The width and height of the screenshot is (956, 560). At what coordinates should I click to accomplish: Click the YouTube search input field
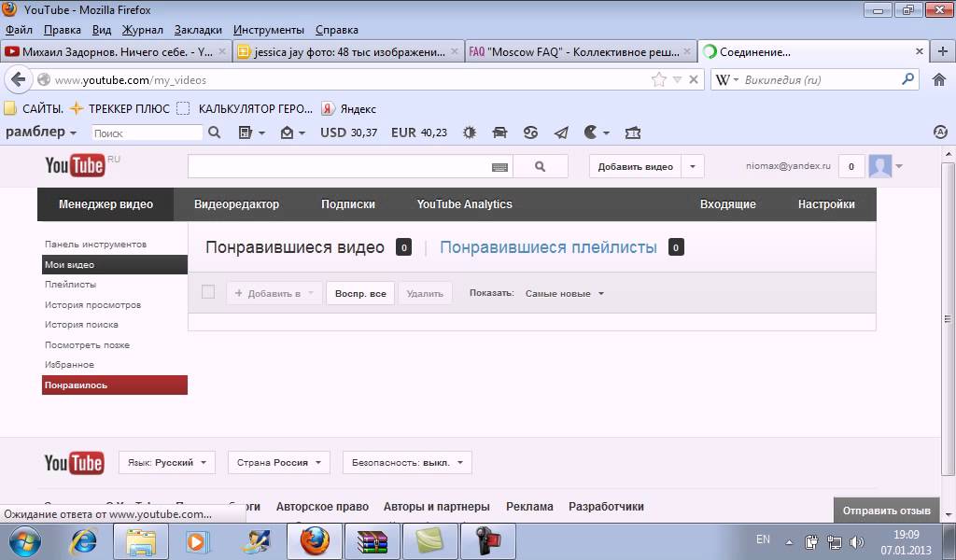pos(338,167)
